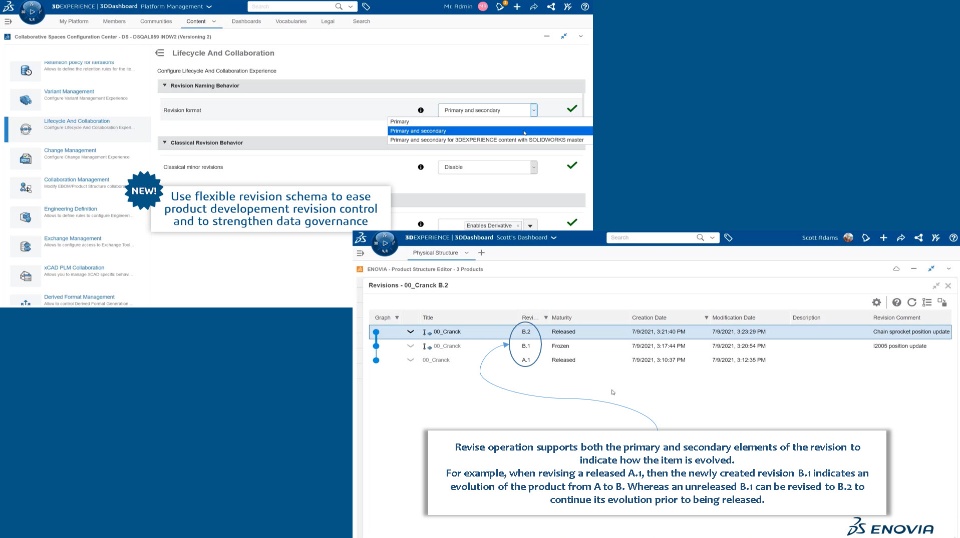Image resolution: width=960 pixels, height=538 pixels.
Task: Open notifications in Platform Management top bar
Action: coord(500,7)
